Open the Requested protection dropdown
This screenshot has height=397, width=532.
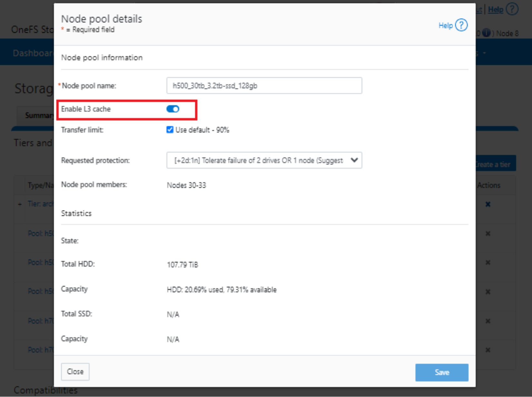tap(264, 160)
